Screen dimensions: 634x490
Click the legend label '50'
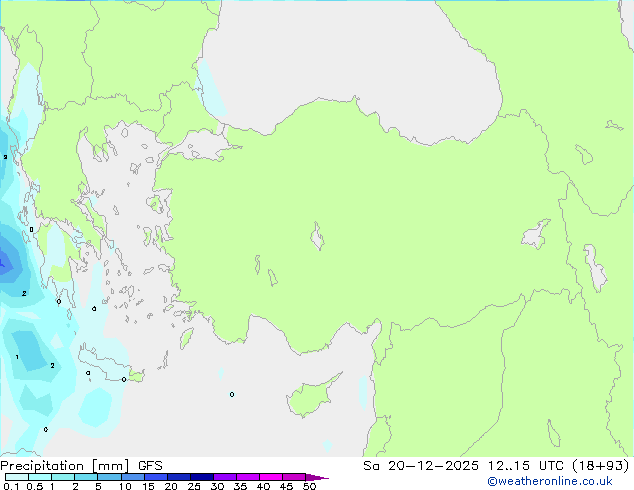click(x=309, y=486)
